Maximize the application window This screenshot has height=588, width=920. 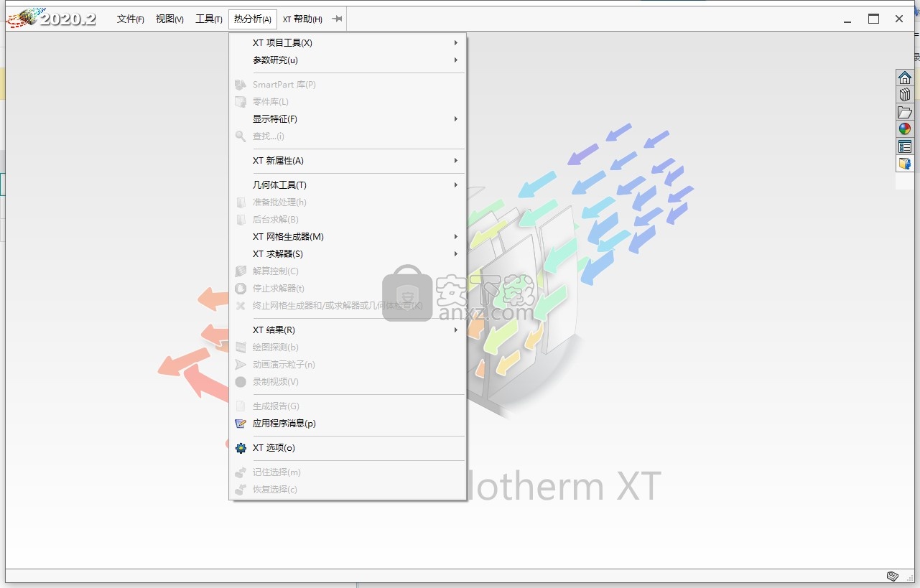point(873,19)
